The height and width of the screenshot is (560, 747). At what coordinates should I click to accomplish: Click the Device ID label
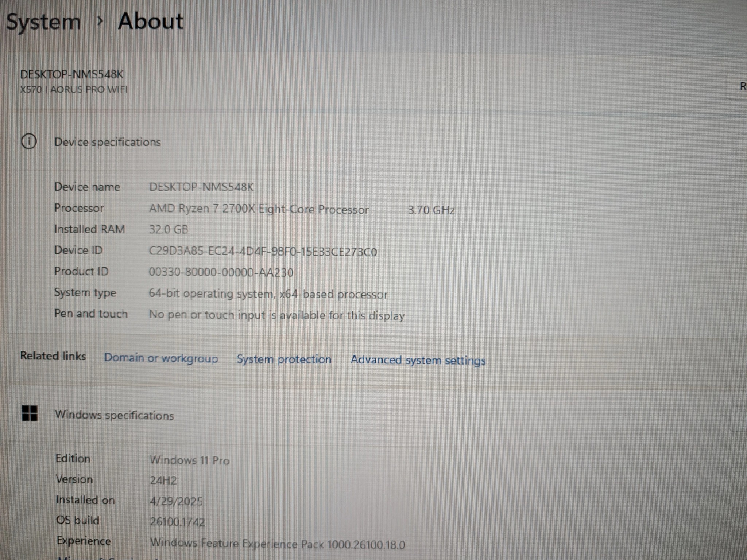point(78,250)
